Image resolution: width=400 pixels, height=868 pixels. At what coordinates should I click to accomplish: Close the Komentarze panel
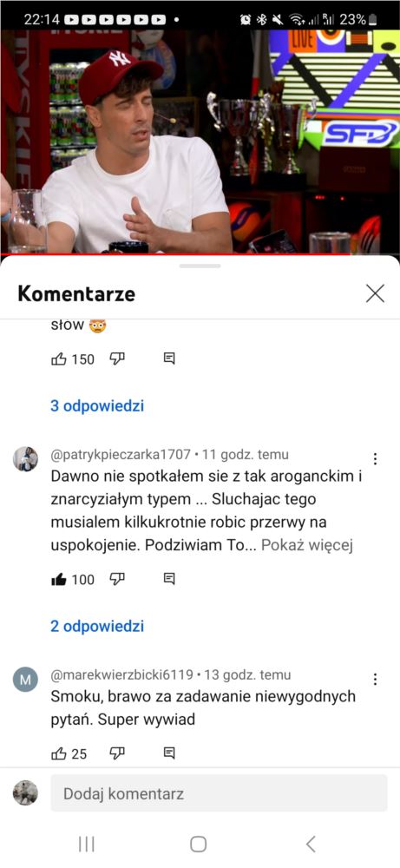[375, 293]
